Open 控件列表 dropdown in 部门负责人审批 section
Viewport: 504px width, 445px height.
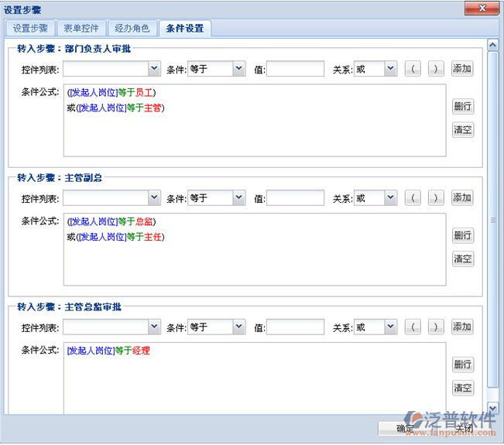[111, 69]
